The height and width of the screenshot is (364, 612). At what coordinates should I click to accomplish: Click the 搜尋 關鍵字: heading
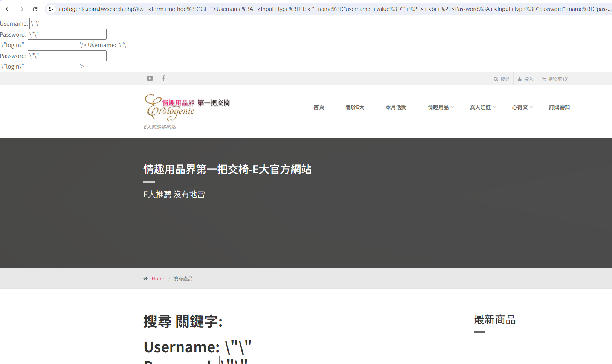point(183,322)
